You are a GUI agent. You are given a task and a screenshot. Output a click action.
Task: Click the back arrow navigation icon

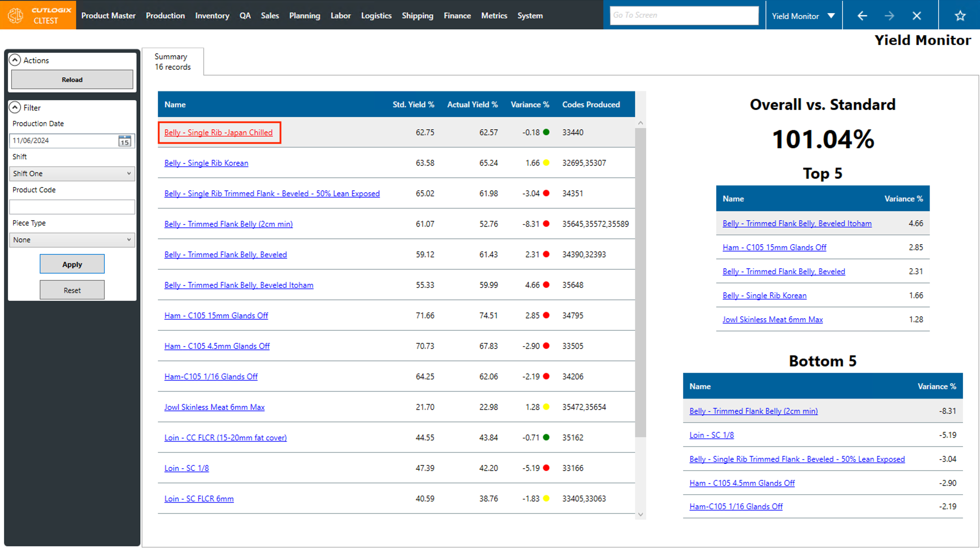862,16
